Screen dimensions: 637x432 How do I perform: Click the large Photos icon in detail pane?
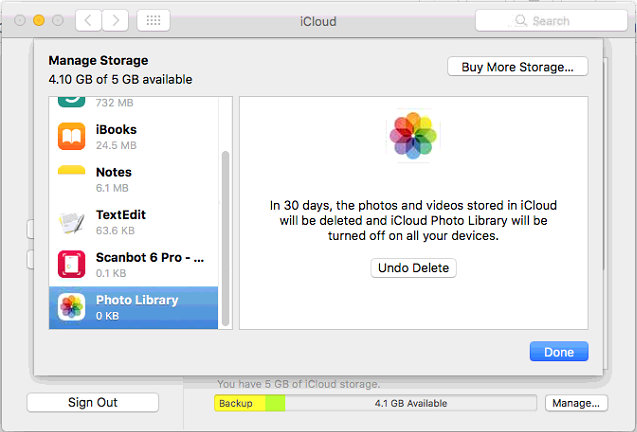tap(413, 135)
